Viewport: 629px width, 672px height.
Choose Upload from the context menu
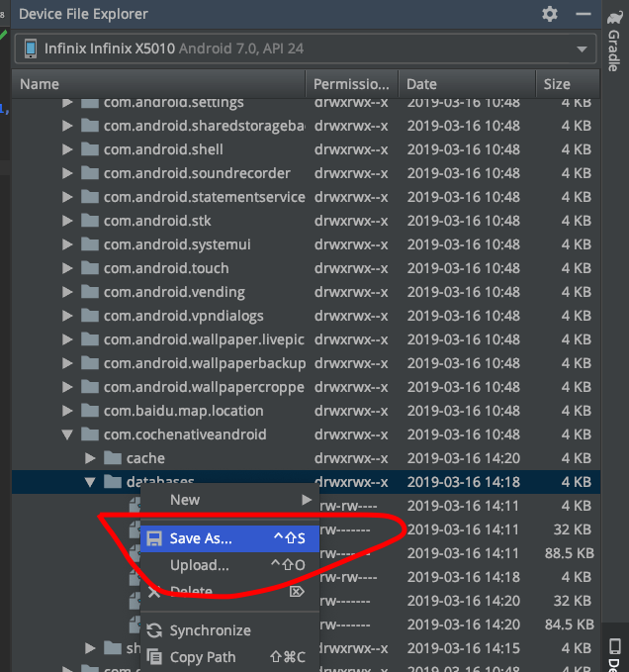199,565
